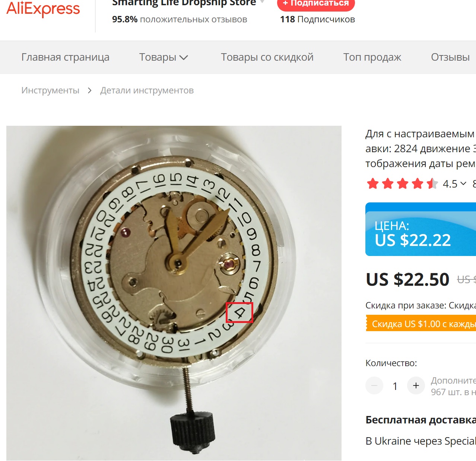Subscribe to the store with Подписаться button

coord(316,4)
